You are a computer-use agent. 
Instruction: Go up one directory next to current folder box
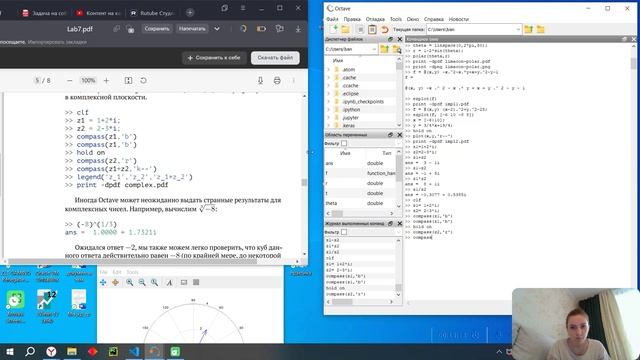(529, 29)
